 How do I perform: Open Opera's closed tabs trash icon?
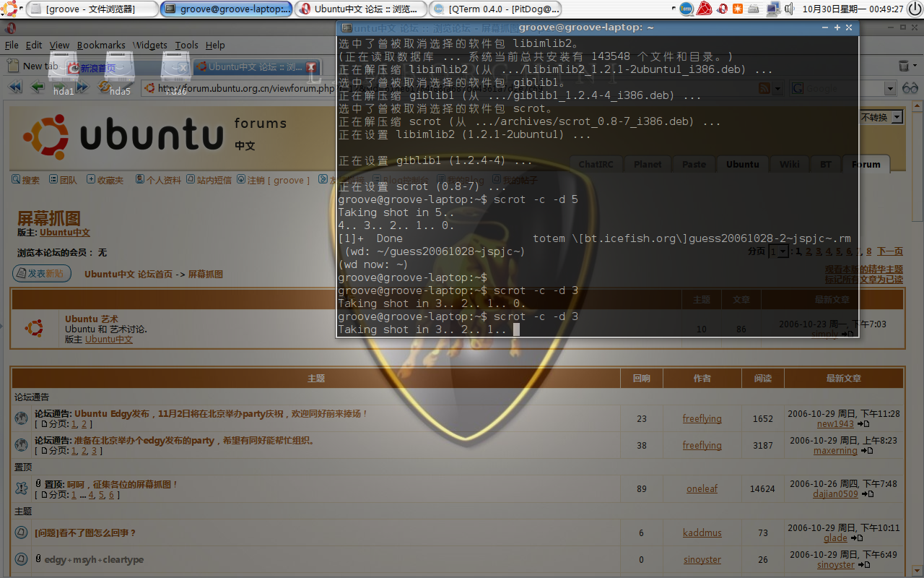click(904, 66)
